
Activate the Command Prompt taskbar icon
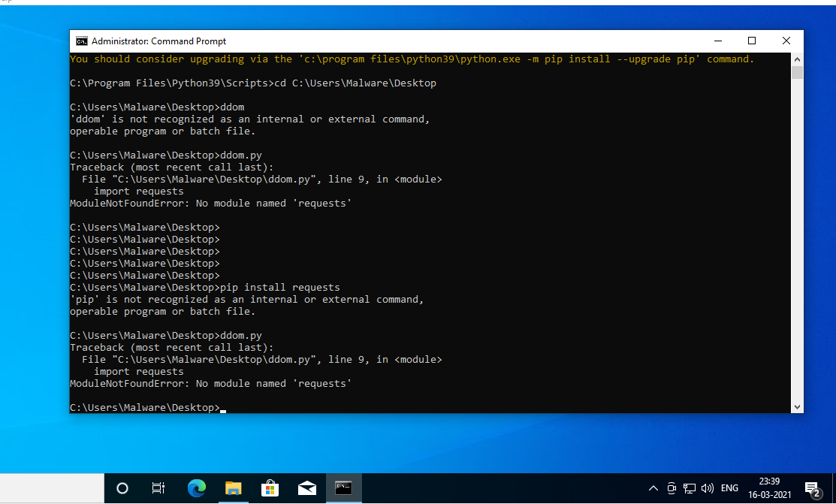pos(343,488)
